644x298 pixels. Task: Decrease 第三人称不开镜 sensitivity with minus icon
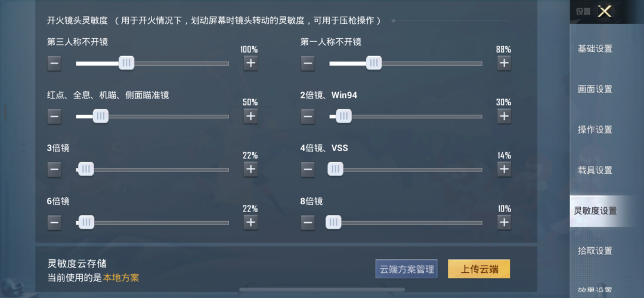(x=54, y=63)
